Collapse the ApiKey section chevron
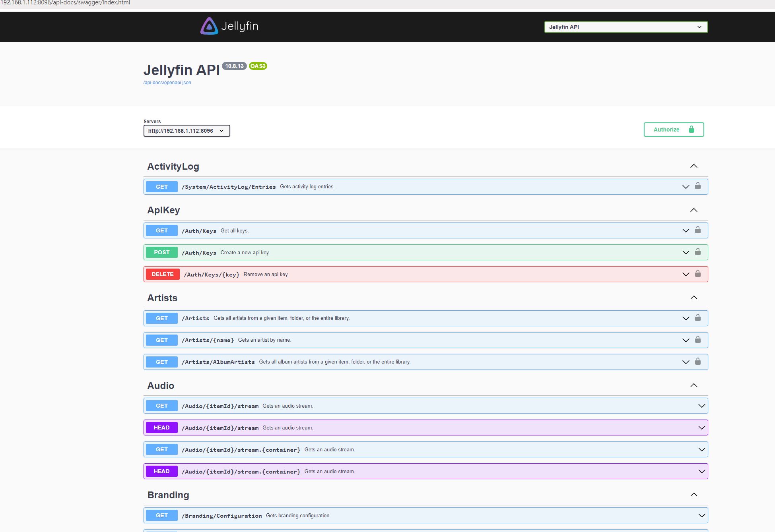 (693, 210)
